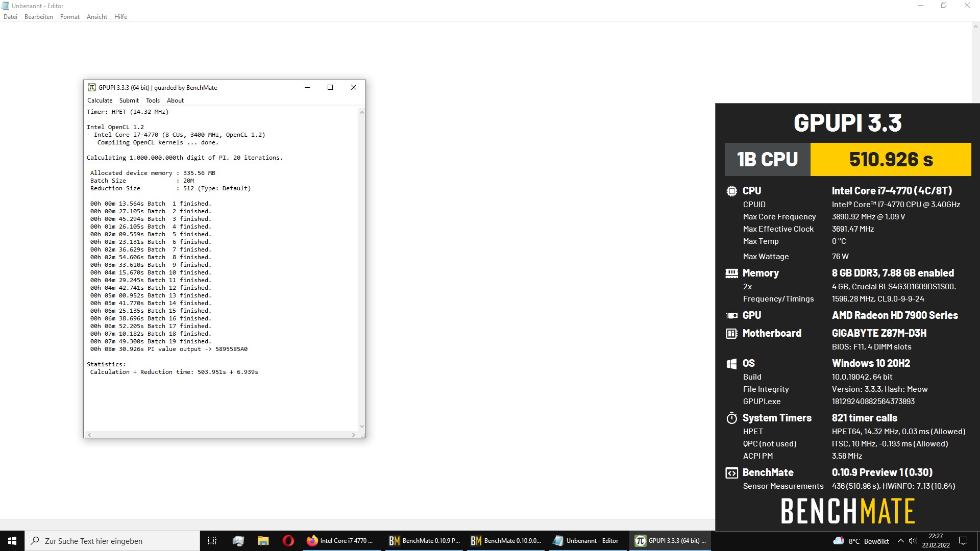Viewport: 980px width, 551px height.
Task: Click the GPUPI 3.3 heading
Action: point(848,123)
